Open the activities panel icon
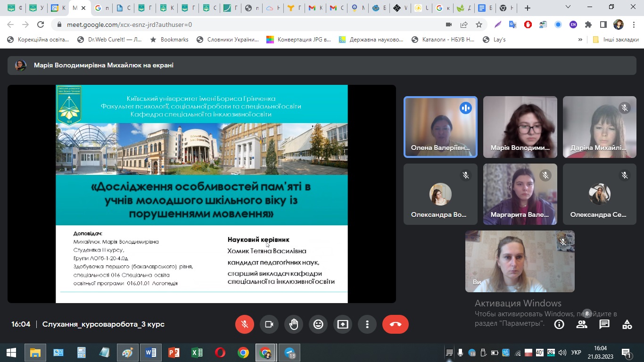 coord(627,324)
